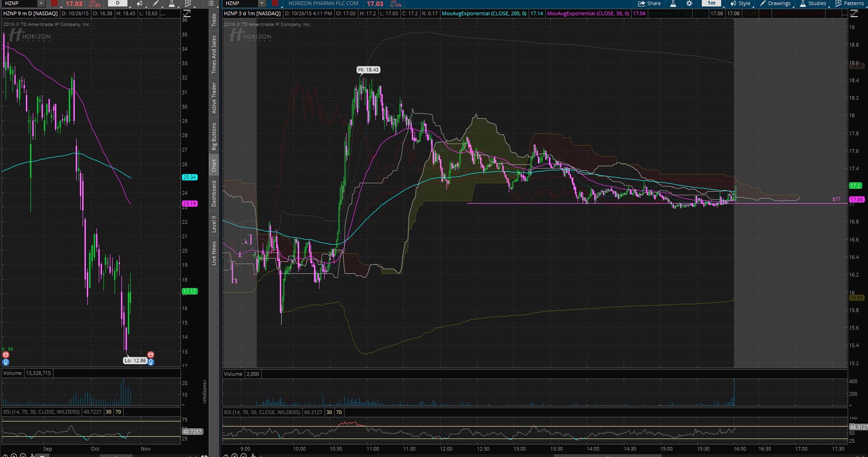868x457 pixels.
Task: Open the list menu icon in left chart
Action: pos(211,3)
